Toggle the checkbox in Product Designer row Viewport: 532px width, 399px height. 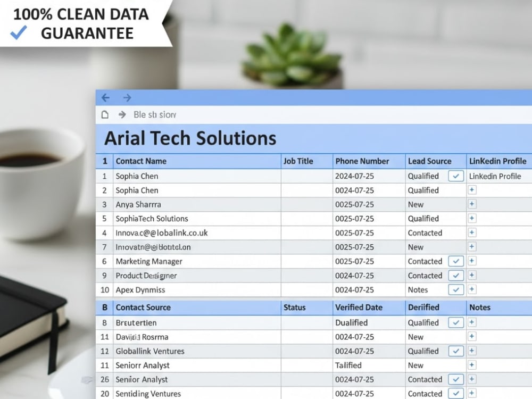coord(456,276)
